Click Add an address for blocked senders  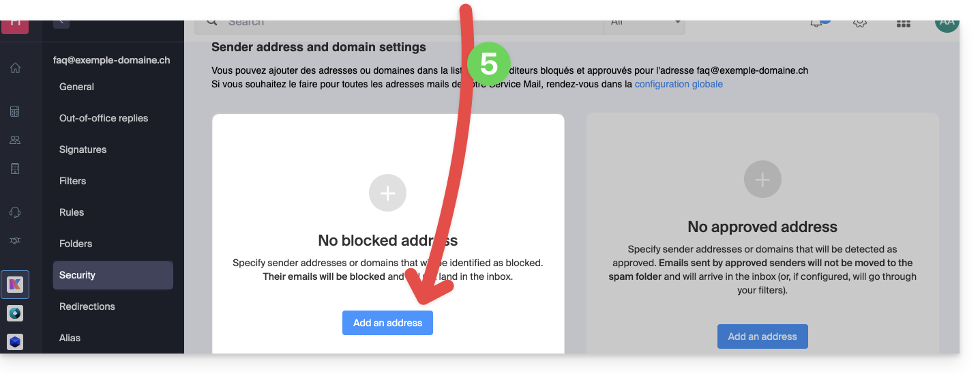387,323
